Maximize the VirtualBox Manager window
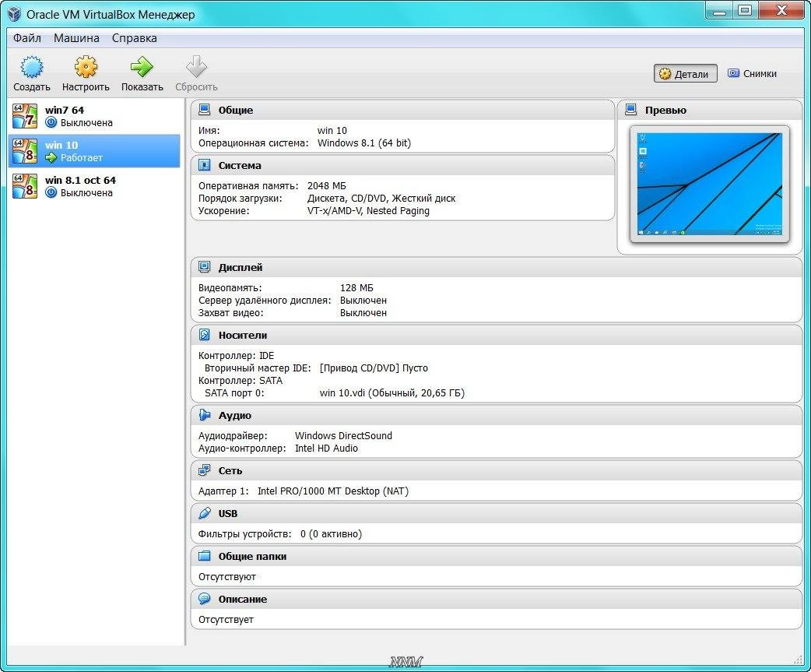The width and height of the screenshot is (811, 672). [x=746, y=10]
